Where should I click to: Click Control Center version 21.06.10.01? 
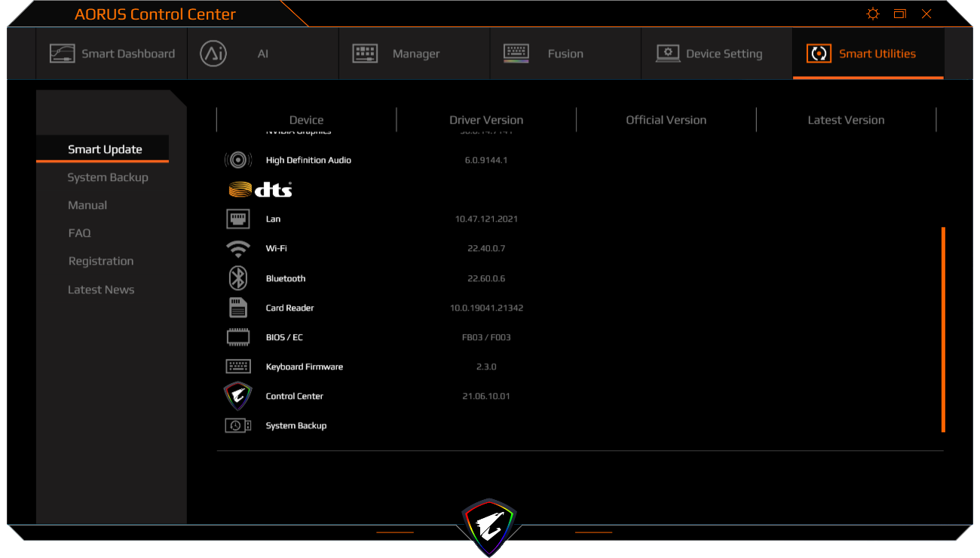486,396
